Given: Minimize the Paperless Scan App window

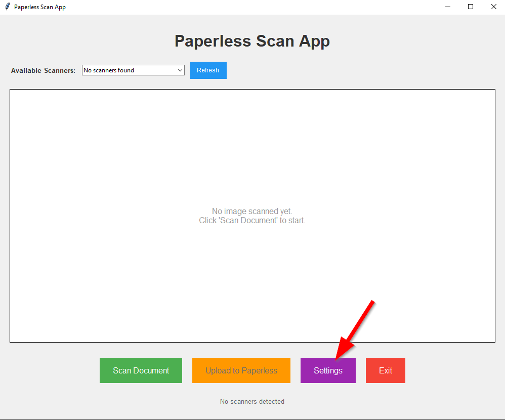Looking at the screenshot, I should click(x=447, y=7).
